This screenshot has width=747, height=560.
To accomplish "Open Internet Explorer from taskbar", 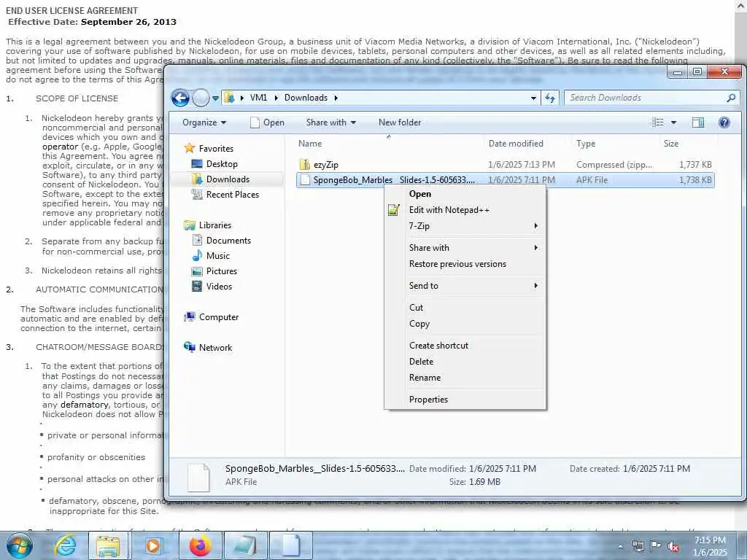I will (x=65, y=545).
